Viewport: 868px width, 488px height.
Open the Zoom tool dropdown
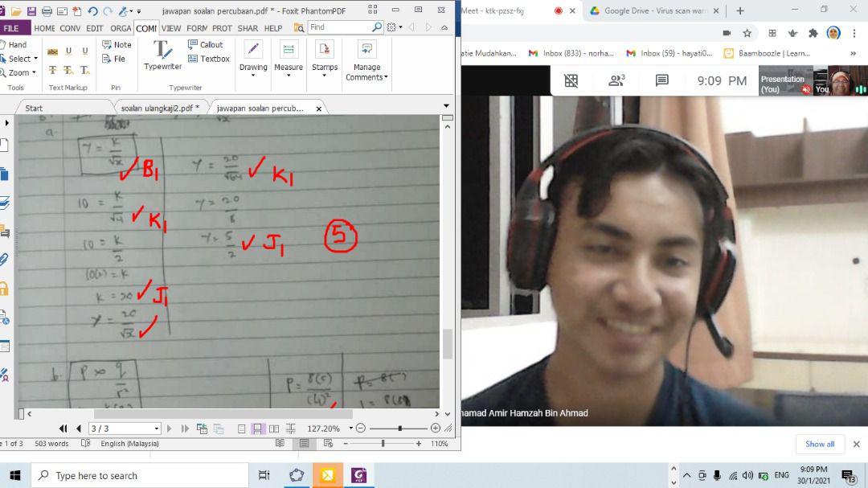click(34, 72)
